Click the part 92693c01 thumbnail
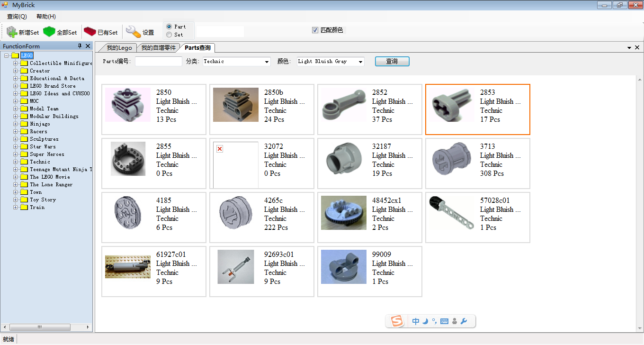The height and width of the screenshot is (345, 644). (236, 267)
